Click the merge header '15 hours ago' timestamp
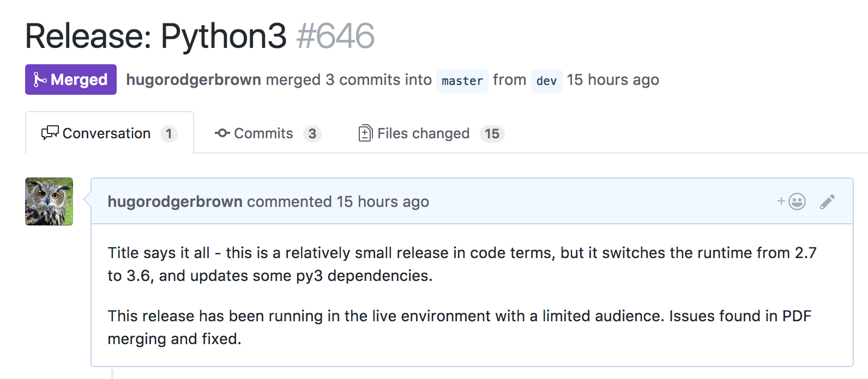 (x=612, y=80)
